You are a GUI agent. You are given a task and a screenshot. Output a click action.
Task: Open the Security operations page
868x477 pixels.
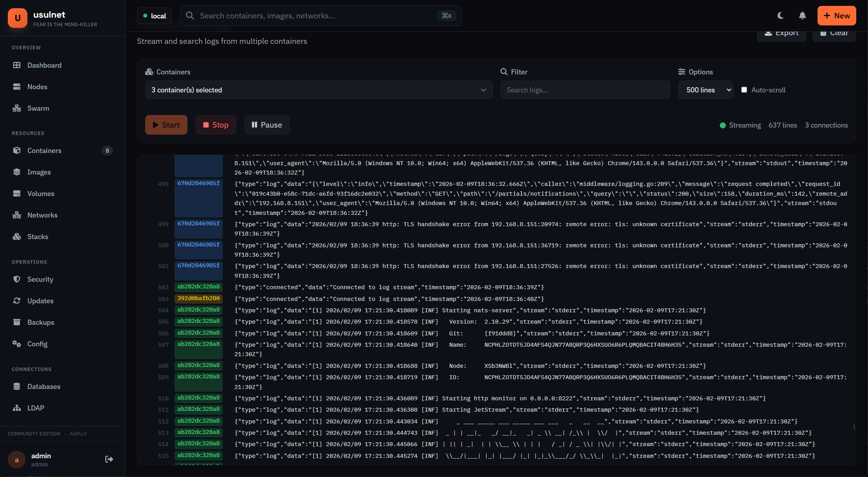click(40, 279)
